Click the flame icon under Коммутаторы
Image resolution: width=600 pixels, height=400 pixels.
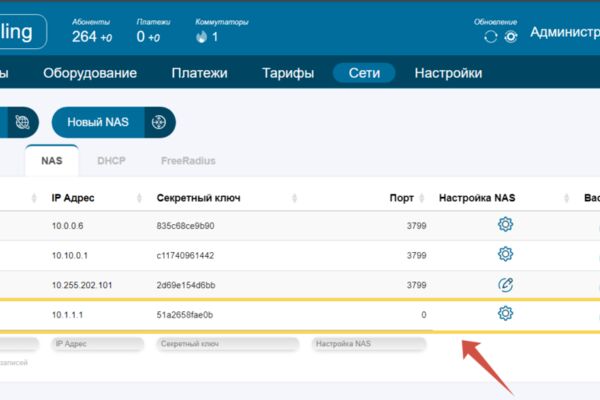tap(202, 37)
